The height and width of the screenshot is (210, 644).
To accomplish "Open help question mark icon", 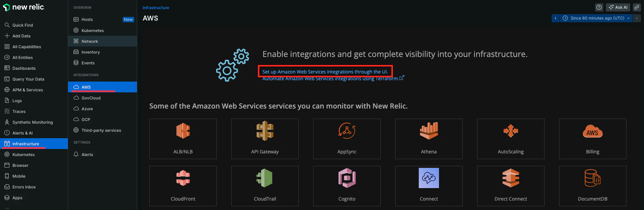I will [x=599, y=7].
